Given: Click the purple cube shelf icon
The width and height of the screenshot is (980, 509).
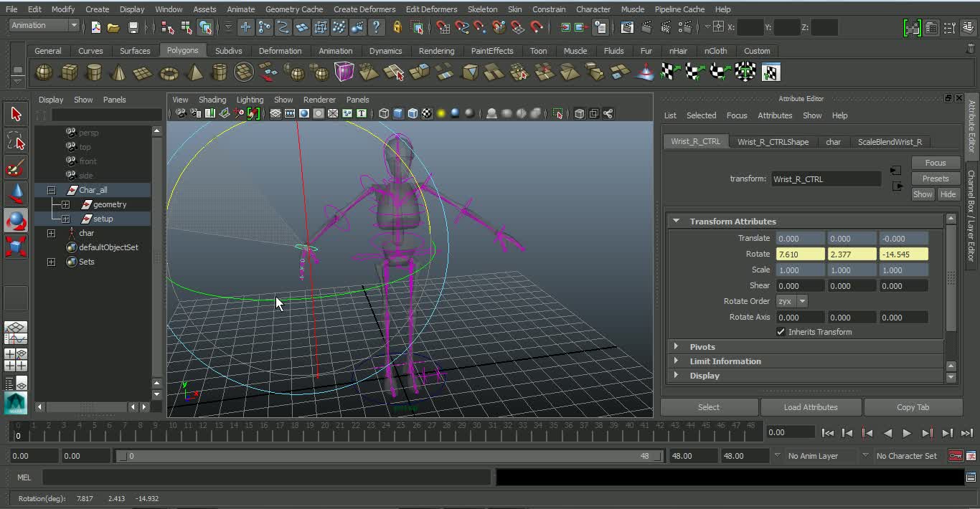Looking at the screenshot, I should [344, 72].
